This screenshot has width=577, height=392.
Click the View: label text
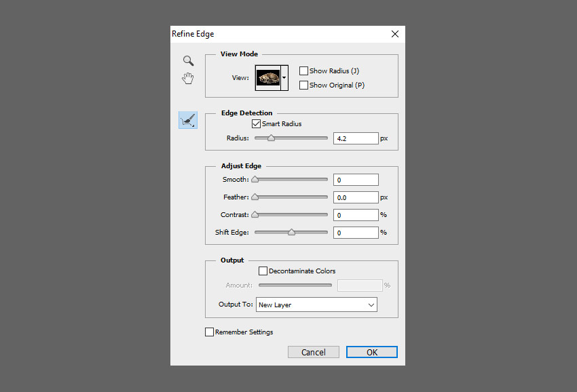coord(240,78)
